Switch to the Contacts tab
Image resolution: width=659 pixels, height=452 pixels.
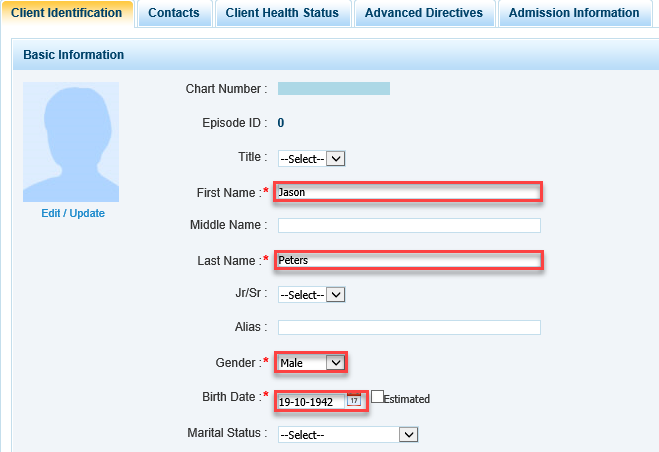click(x=174, y=14)
